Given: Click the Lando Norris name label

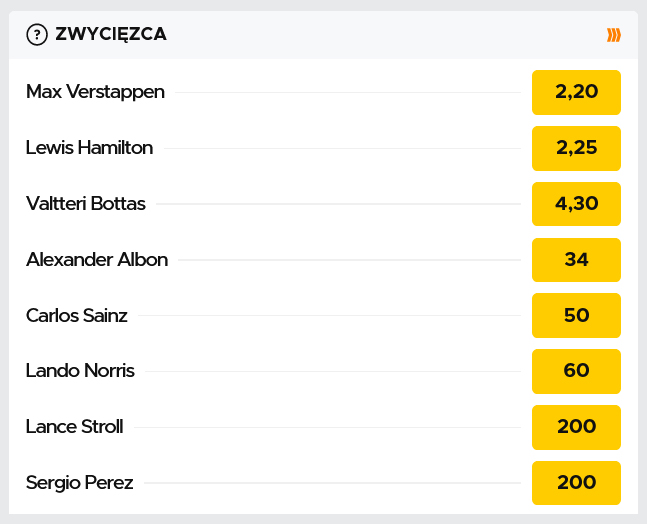Looking at the screenshot, I should coord(80,371).
